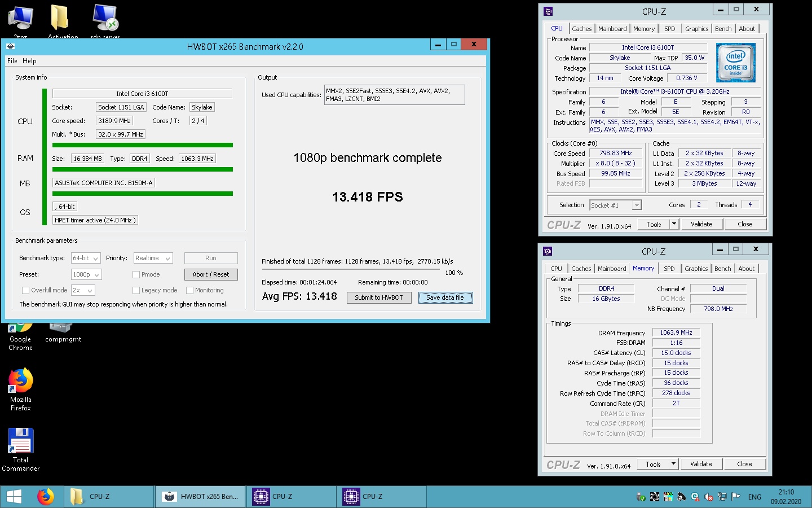Toggle the Pmode checkbox

[x=136, y=274]
